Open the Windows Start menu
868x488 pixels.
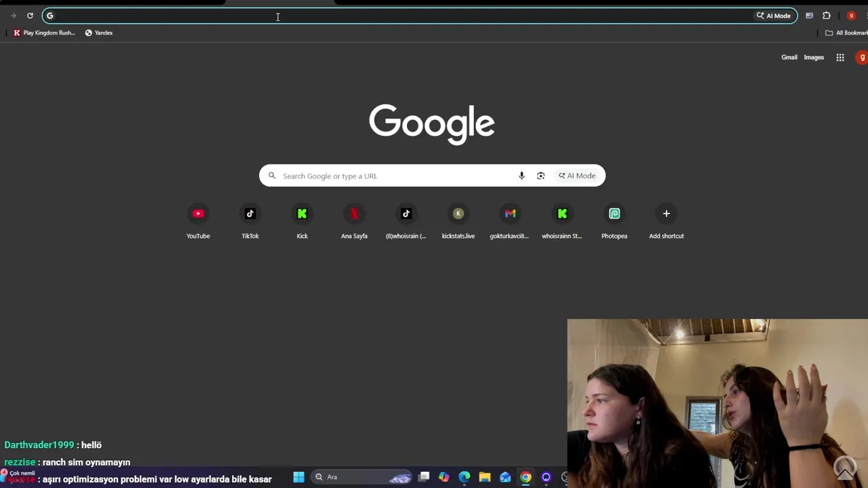tap(298, 477)
